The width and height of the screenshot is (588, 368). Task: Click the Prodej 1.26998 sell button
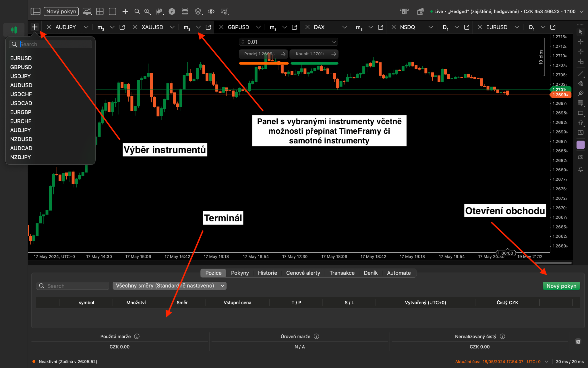(263, 54)
